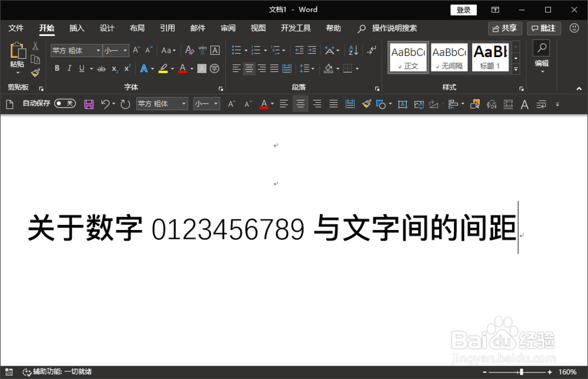
Task: Enable subscript formatting
Action: point(115,68)
